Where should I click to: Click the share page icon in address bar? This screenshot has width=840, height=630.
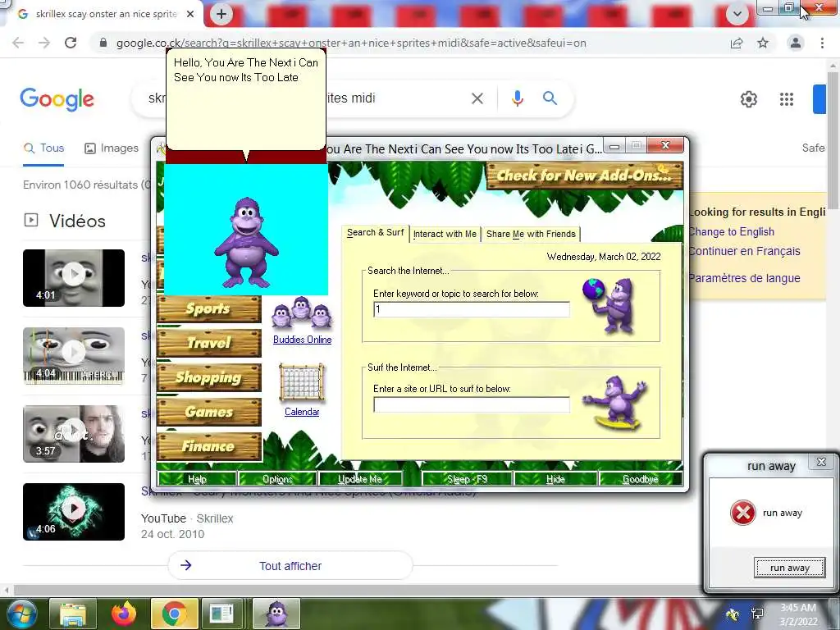pyautogui.click(x=737, y=43)
